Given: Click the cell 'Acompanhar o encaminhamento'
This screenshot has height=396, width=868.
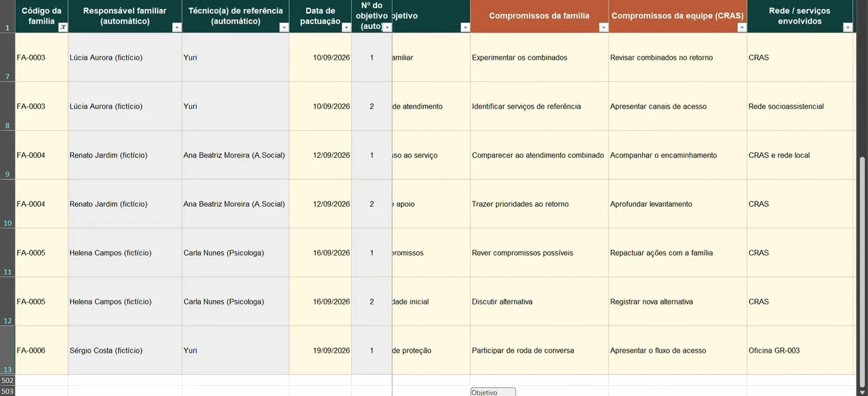Looking at the screenshot, I should [677, 155].
